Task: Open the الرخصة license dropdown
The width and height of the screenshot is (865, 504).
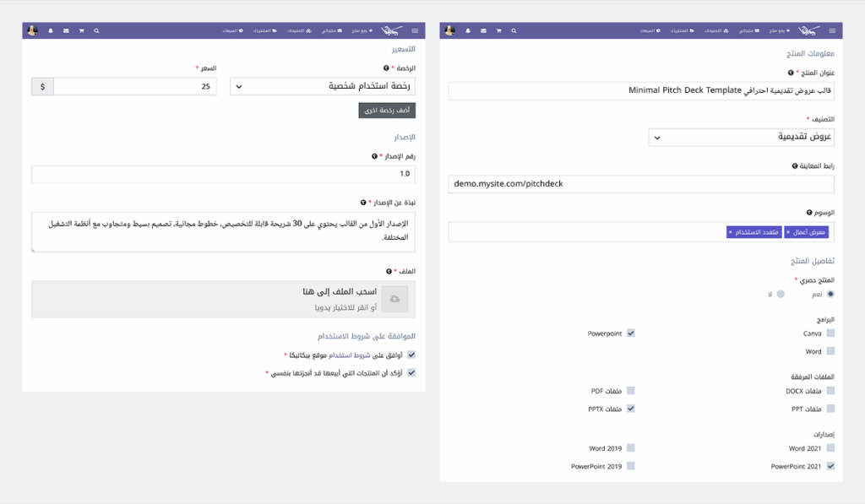Action: pos(324,86)
